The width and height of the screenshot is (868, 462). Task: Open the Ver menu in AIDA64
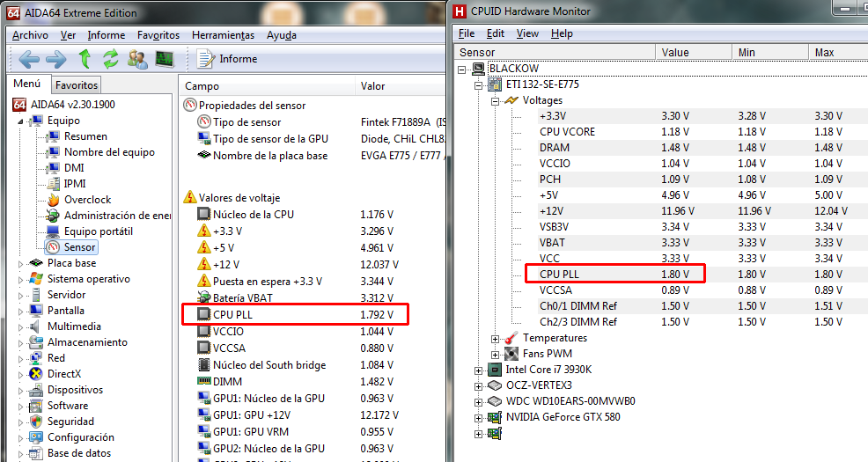[x=68, y=35]
